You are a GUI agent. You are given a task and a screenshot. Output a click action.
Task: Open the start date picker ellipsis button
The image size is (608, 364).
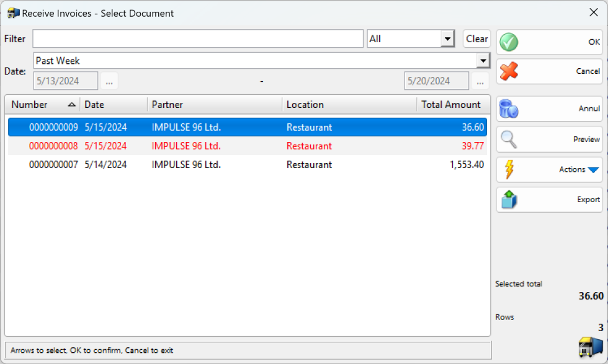coord(109,81)
